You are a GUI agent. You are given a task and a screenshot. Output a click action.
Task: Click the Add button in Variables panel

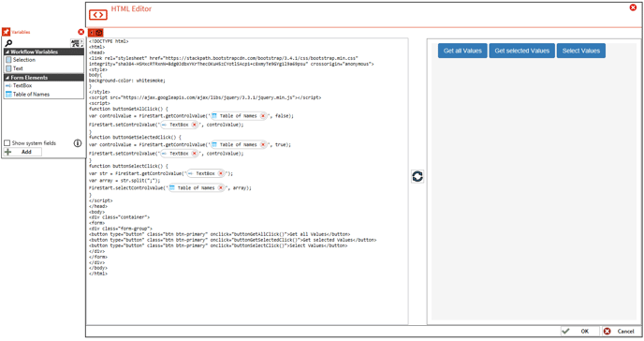(22, 152)
